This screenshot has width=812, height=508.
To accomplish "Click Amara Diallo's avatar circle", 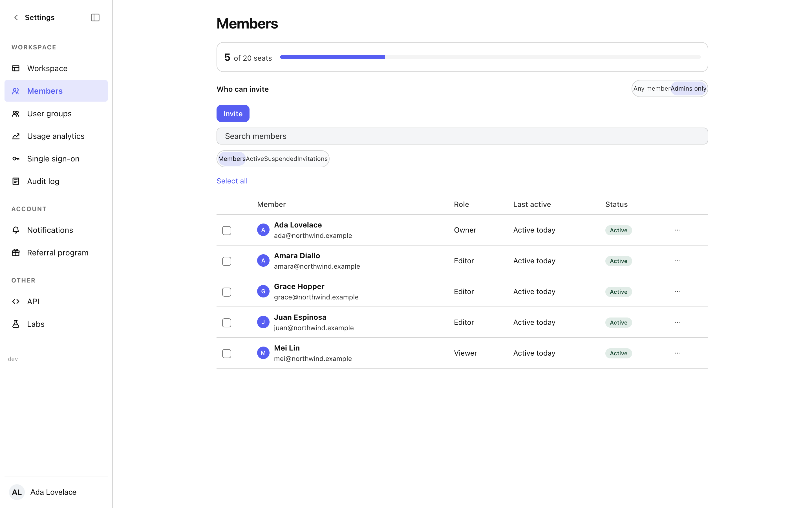I will click(263, 261).
